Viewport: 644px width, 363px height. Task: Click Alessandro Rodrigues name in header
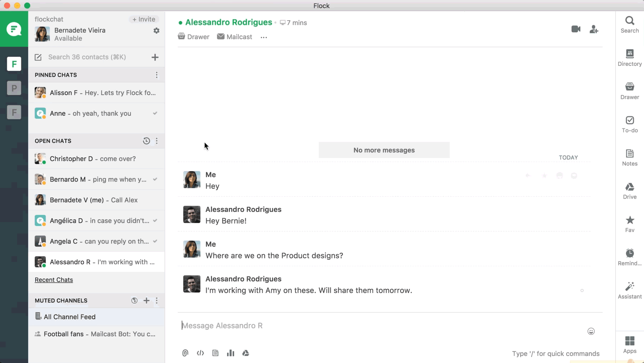pos(228,22)
